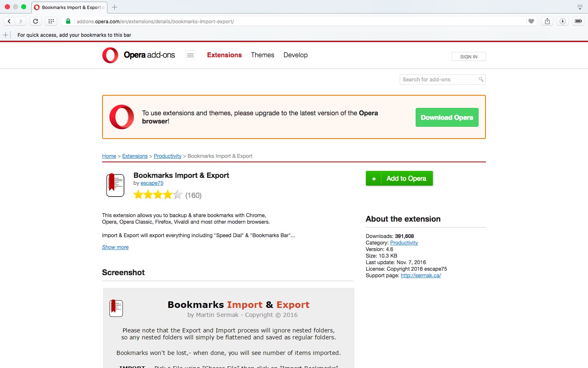Screen dimensions: 588x368
Task: Open the downloads panel
Action: [562, 21]
